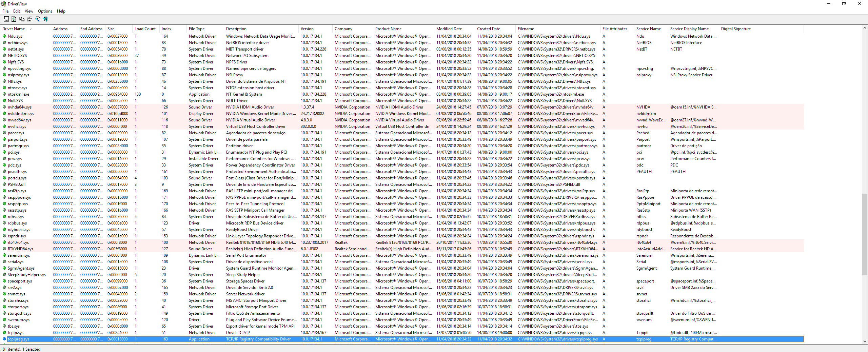The height and width of the screenshot is (352, 868).
Task: Sort by the Modified Date column header
Action: pyautogui.click(x=449, y=29)
